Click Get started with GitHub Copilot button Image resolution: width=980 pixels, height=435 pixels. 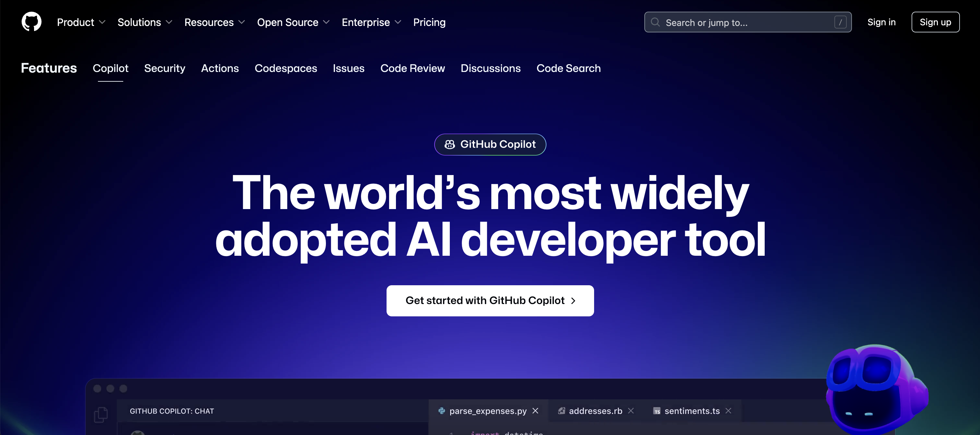(x=490, y=300)
